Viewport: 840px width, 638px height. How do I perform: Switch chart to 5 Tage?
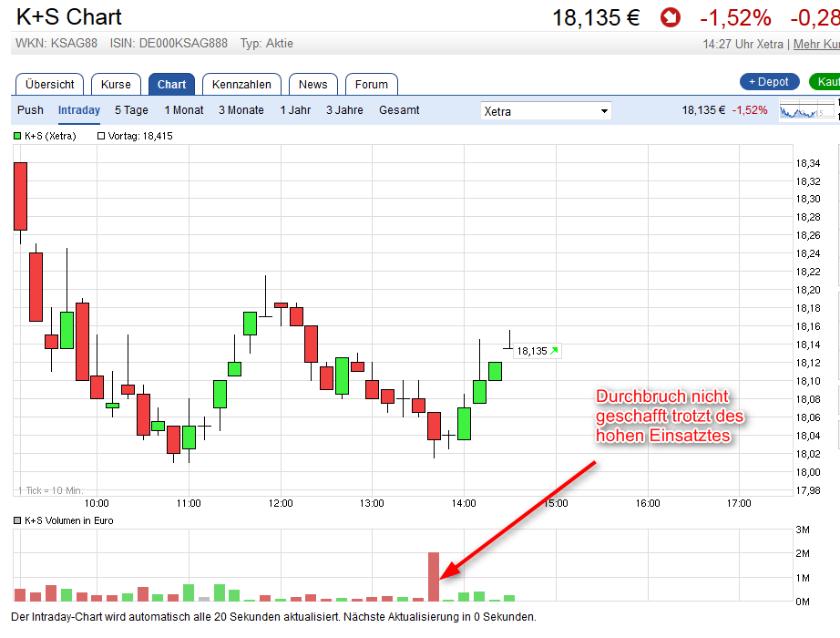131,110
